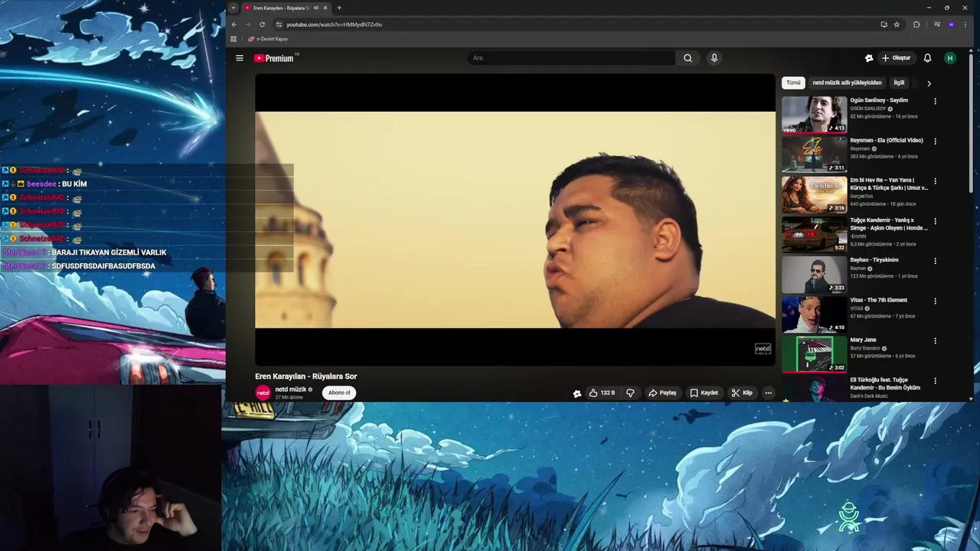This screenshot has width=980, height=551.
Task: Start voice search with microphone icon
Action: 714,58
